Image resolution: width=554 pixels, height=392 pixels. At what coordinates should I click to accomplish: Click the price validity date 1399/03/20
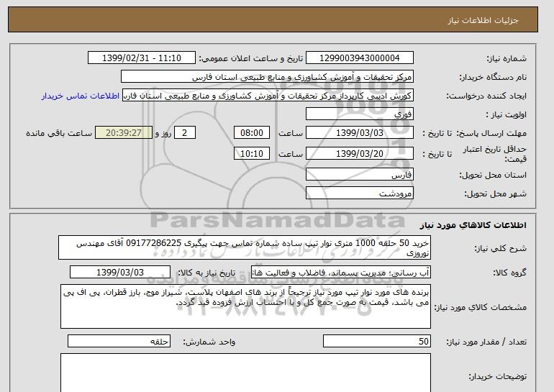click(x=359, y=154)
